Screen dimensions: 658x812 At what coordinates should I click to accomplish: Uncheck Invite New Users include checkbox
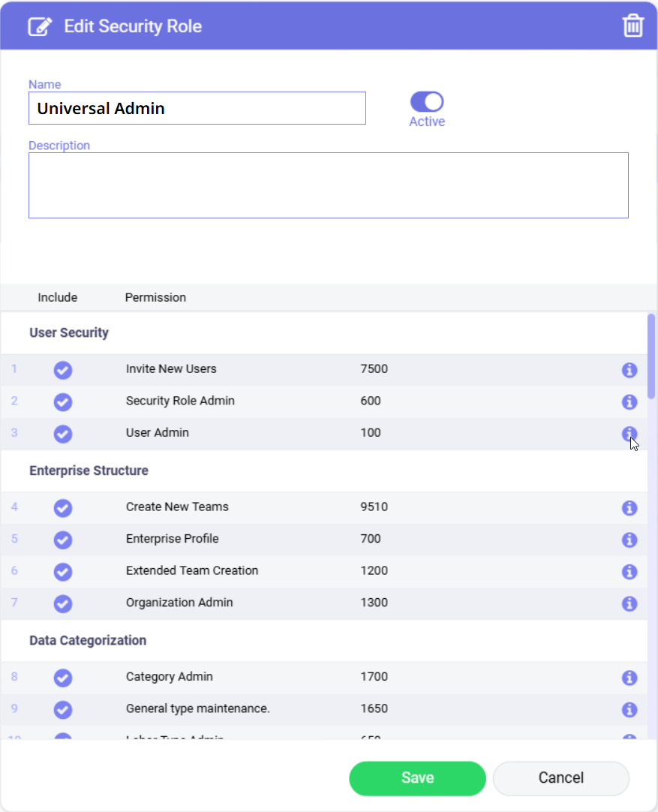(x=63, y=370)
